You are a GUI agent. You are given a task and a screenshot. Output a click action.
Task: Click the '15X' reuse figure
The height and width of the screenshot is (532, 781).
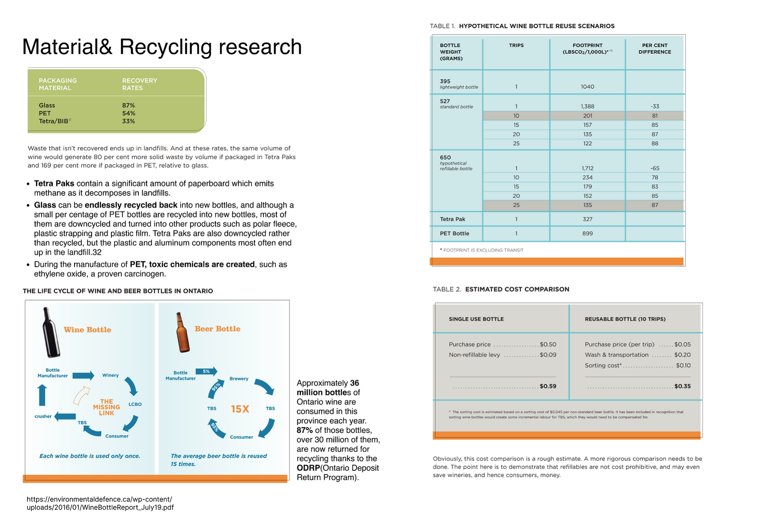point(240,409)
